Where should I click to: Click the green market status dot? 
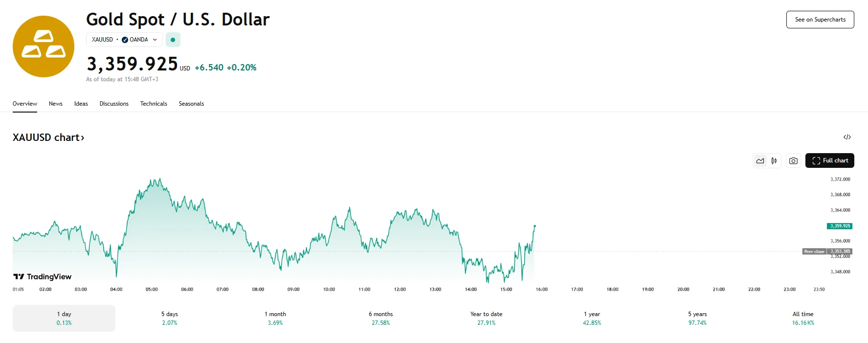[x=173, y=40]
